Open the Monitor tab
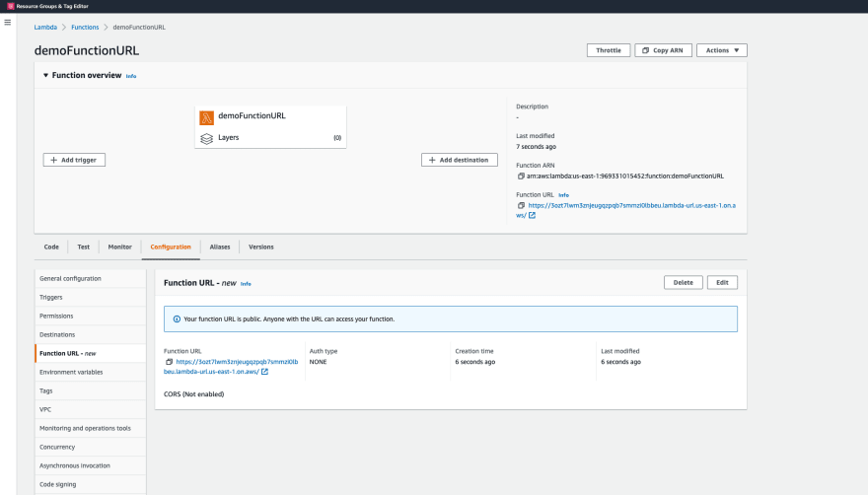Screen dimensions: 868x495 coord(120,247)
